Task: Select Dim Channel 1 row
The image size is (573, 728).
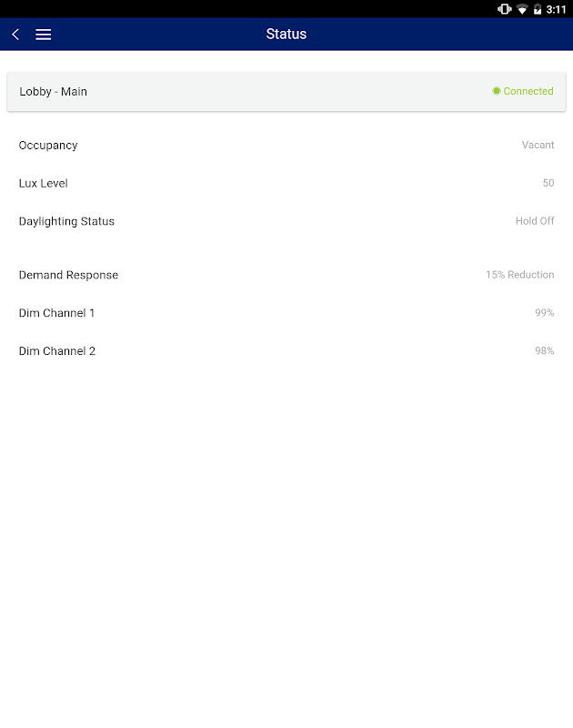Action: (286, 313)
